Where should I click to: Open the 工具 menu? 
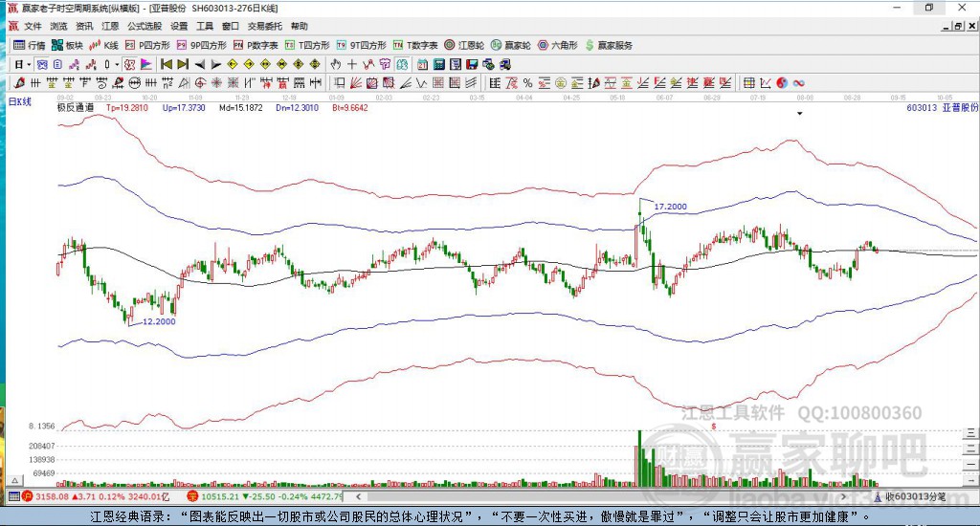205,26
